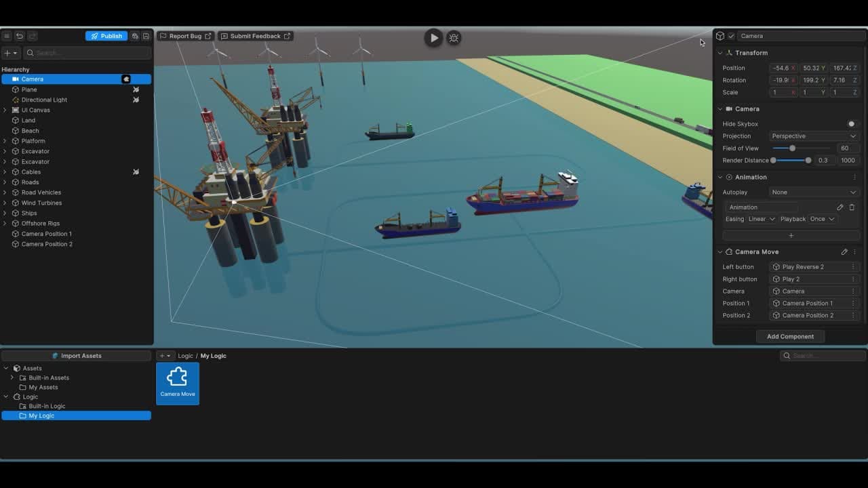Open the save icon near Publish
Screen dimensions: 868x488
(146, 36)
